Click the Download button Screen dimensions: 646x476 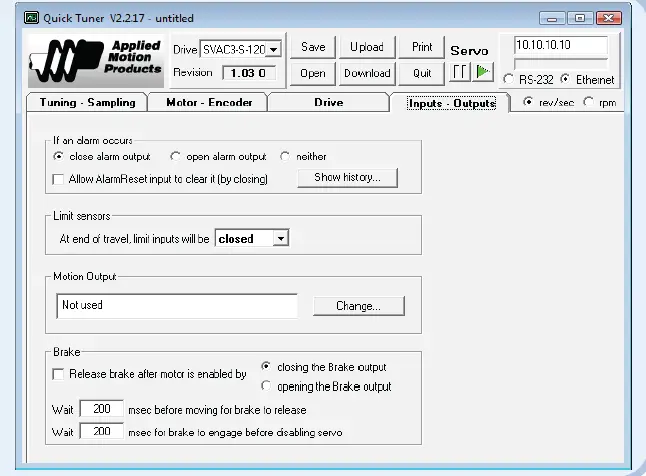pos(367,73)
